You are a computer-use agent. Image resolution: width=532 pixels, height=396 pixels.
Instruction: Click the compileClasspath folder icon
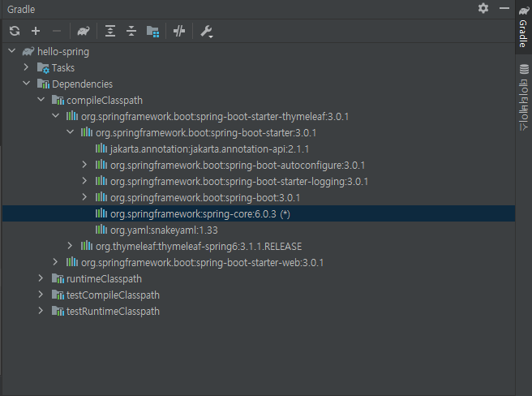pyautogui.click(x=58, y=100)
